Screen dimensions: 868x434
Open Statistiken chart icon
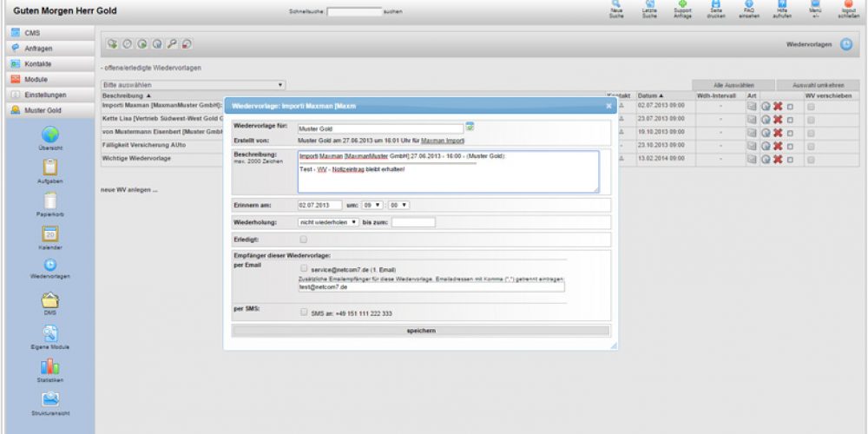click(49, 366)
